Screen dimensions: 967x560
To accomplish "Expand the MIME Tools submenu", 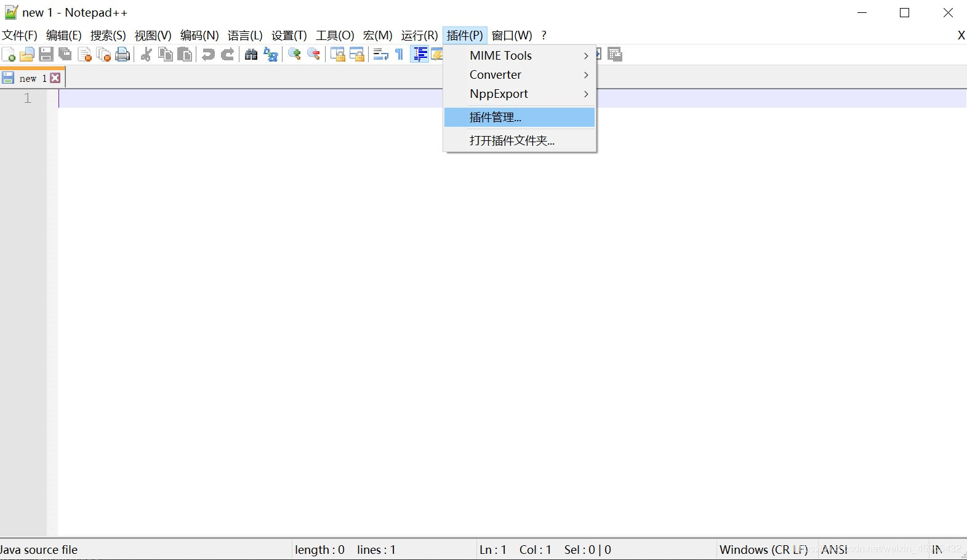I will 520,55.
